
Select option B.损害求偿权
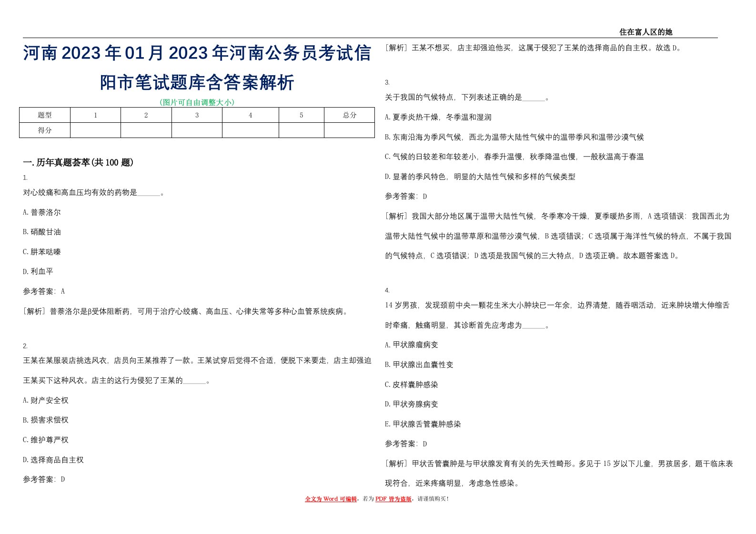[46, 420]
